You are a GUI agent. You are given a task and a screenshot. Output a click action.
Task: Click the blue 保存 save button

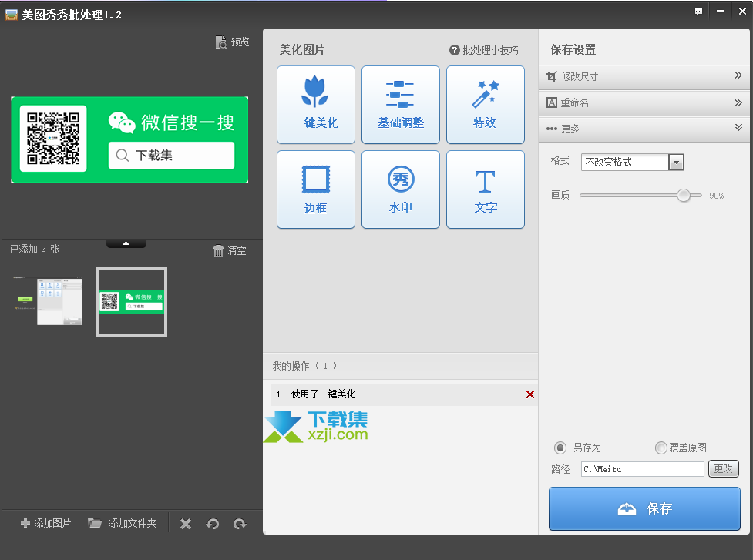[x=644, y=508]
